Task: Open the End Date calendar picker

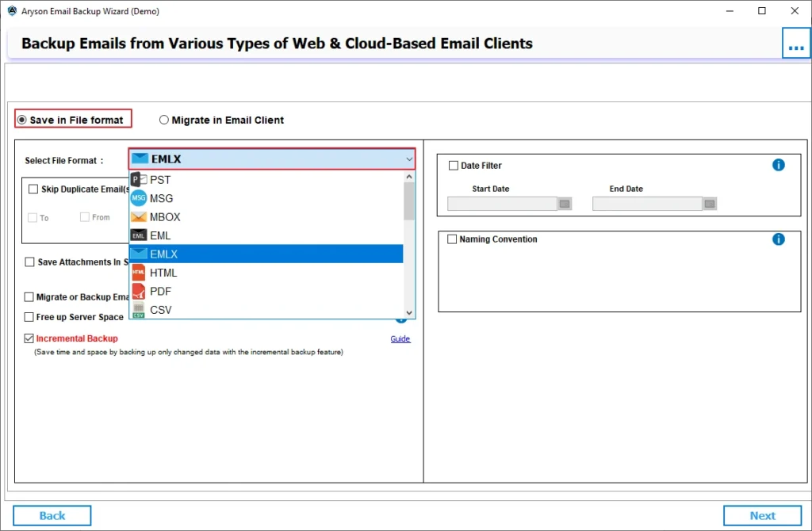Action: pos(710,204)
